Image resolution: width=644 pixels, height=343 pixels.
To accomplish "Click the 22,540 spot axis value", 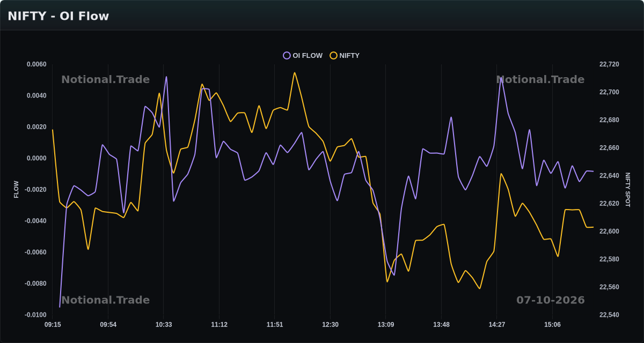I will tap(609, 315).
